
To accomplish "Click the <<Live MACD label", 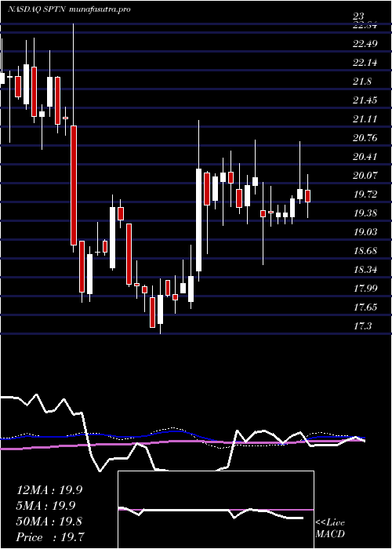I will [x=330, y=529].
